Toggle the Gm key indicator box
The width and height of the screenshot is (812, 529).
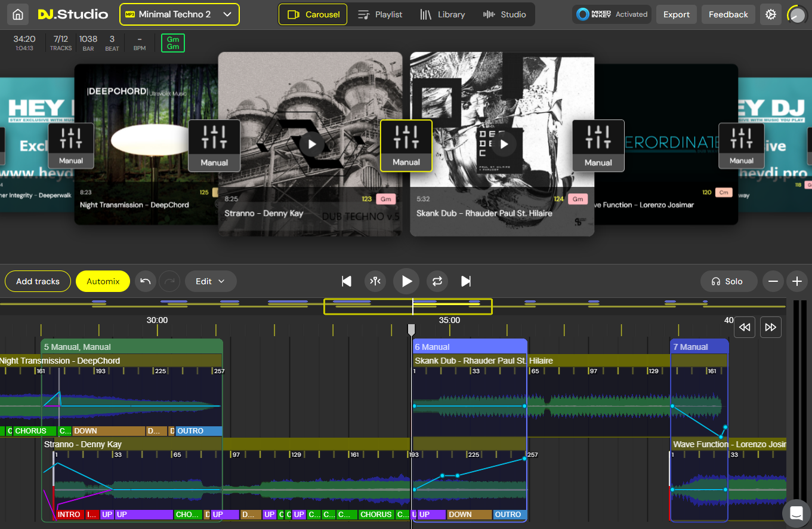pyautogui.click(x=173, y=43)
